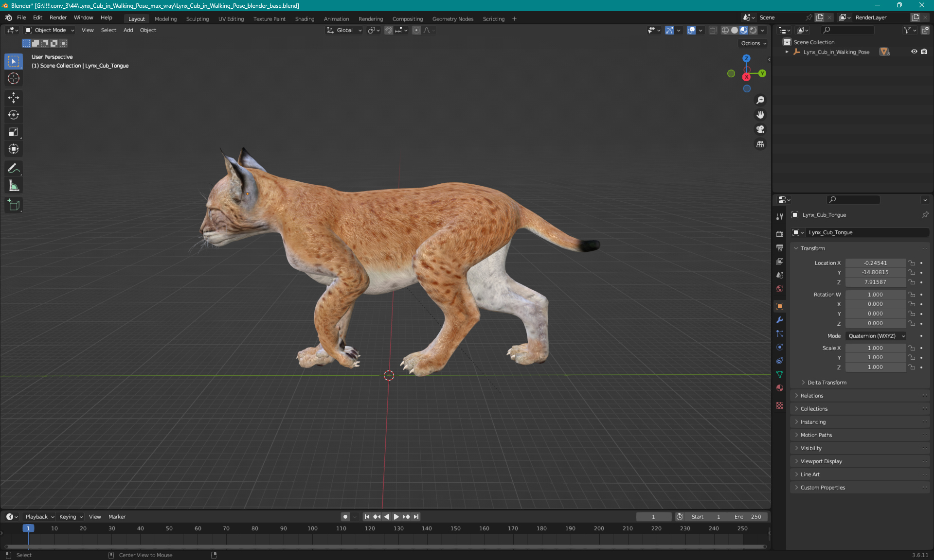The height and width of the screenshot is (560, 934).
Task: Jump to the timeline end frame
Action: pyautogui.click(x=416, y=517)
